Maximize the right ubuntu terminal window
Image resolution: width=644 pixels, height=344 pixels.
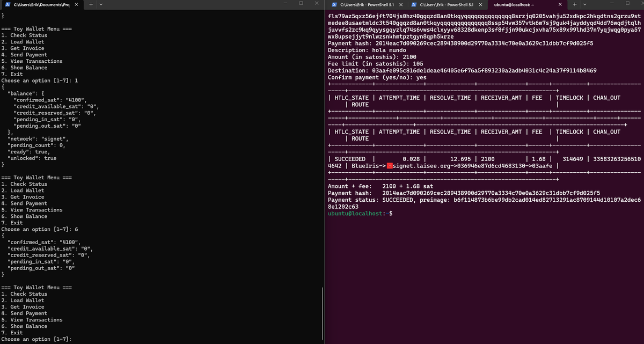[627, 4]
